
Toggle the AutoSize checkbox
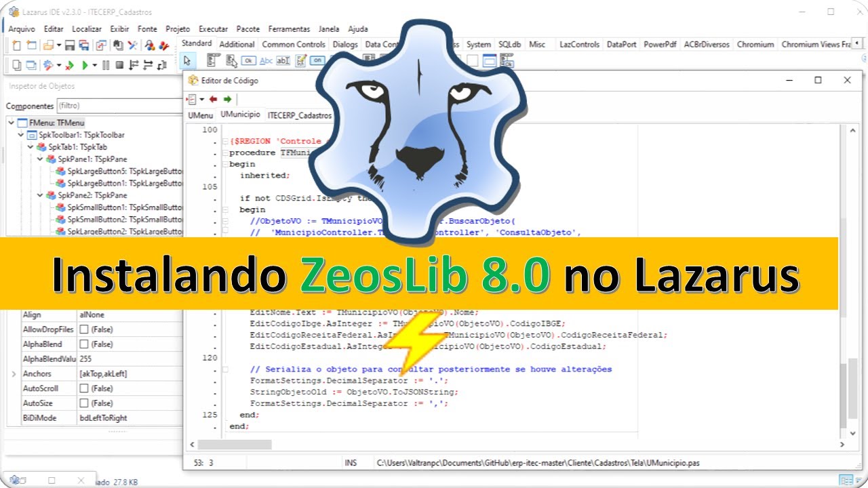click(84, 403)
